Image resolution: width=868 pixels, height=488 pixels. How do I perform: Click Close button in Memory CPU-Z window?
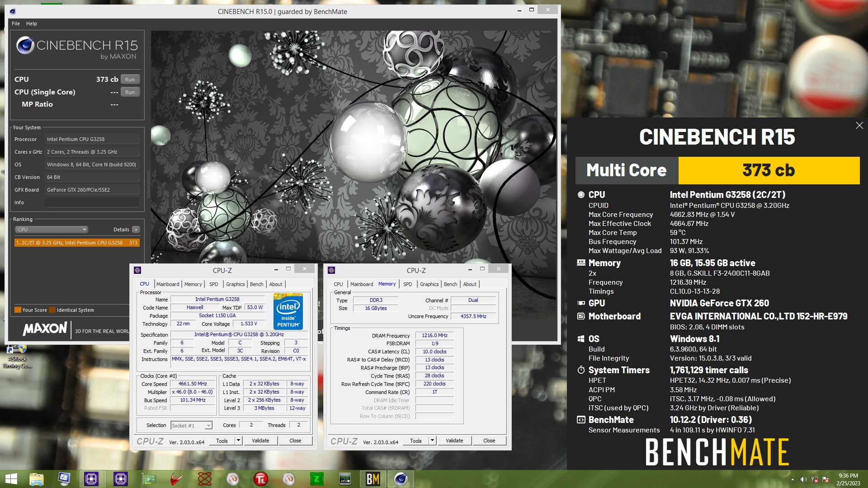tap(489, 441)
